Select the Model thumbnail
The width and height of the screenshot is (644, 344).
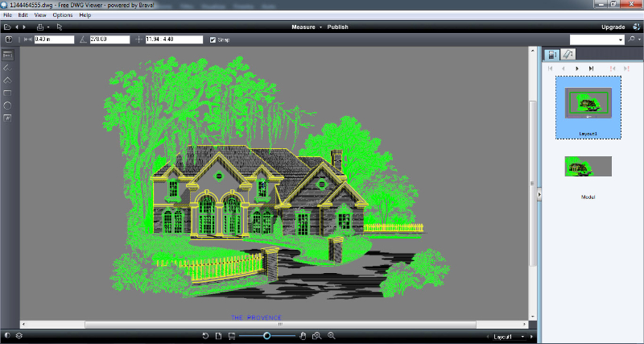[x=588, y=167]
